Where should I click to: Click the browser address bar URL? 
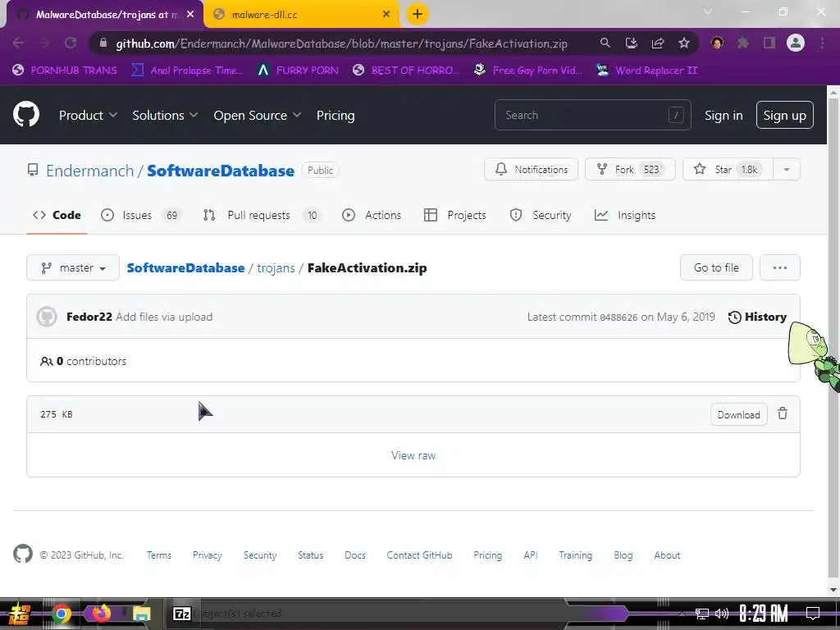(x=342, y=43)
